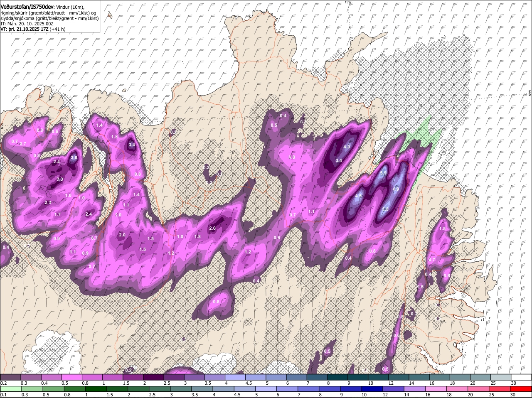This screenshot has height=398, width=532.
Task: Select the 2.0 precipitation label
Action: point(122,235)
